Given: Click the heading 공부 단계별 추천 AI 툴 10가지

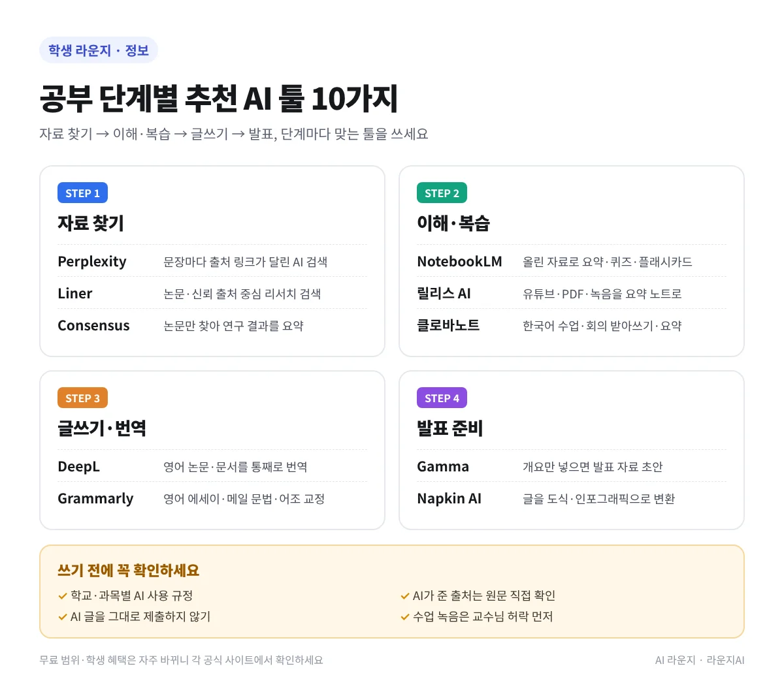Looking at the screenshot, I should coord(219,99).
